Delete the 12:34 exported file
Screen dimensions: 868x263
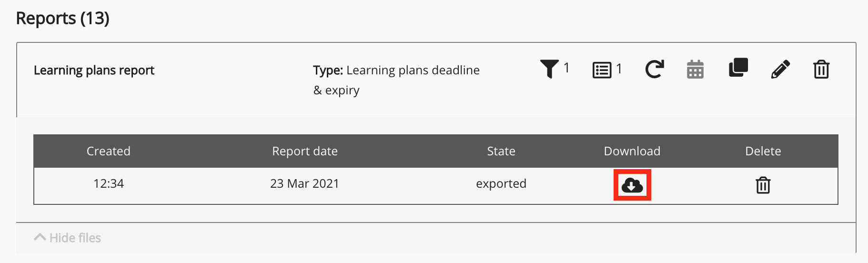[763, 185]
